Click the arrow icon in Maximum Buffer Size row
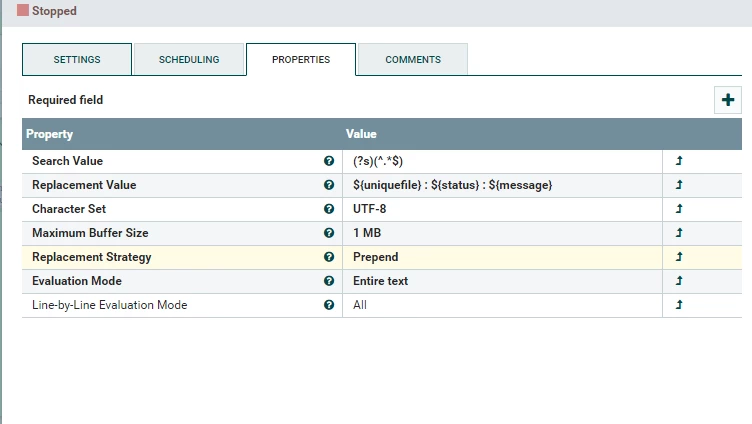This screenshot has width=752, height=424. tap(679, 233)
